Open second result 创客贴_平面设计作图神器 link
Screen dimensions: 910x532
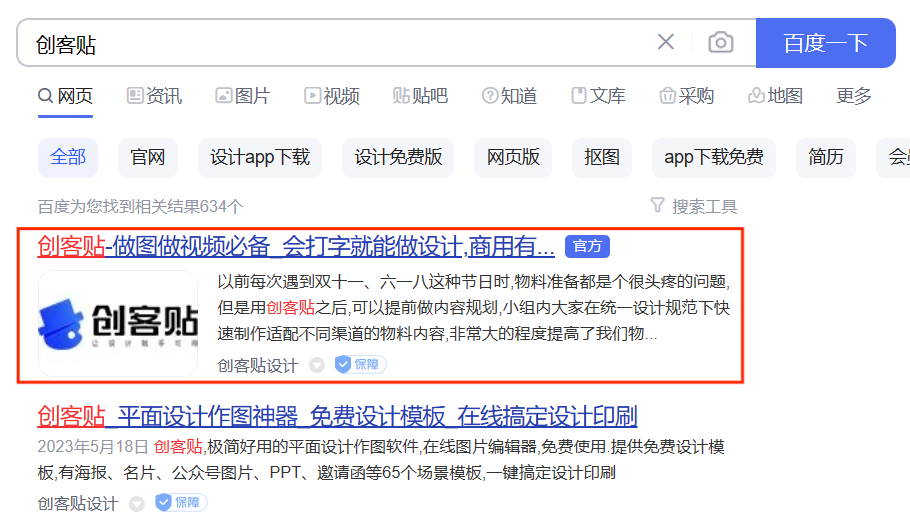[337, 417]
